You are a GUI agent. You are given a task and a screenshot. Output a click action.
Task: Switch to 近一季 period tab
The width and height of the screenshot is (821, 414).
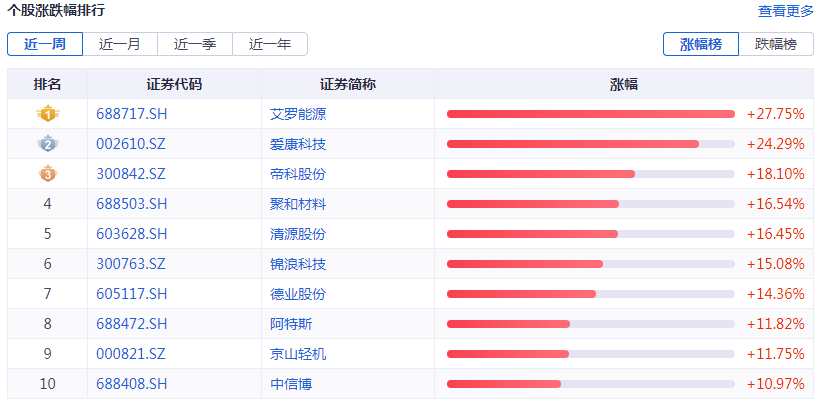(x=195, y=44)
